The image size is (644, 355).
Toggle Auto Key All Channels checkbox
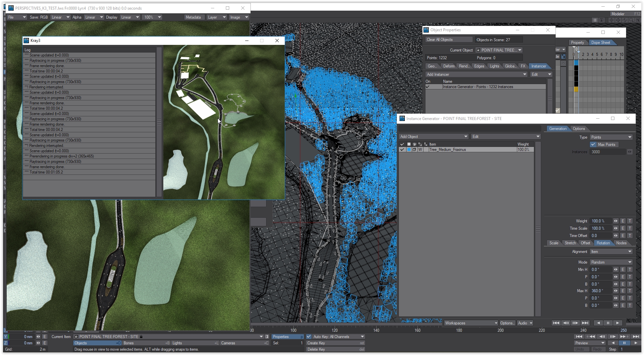[x=309, y=337]
